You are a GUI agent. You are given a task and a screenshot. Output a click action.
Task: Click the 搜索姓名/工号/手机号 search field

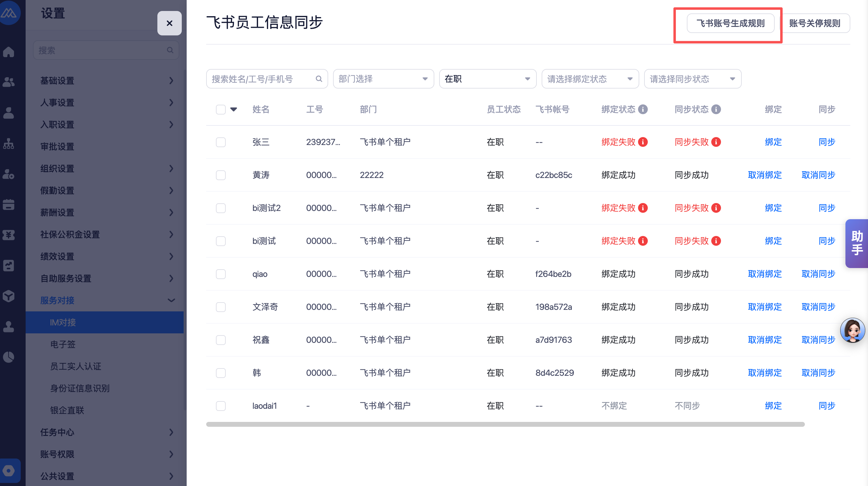pos(261,79)
